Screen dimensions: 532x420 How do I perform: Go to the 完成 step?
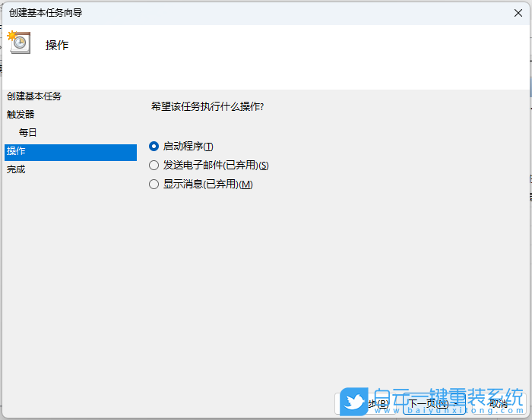click(x=16, y=169)
